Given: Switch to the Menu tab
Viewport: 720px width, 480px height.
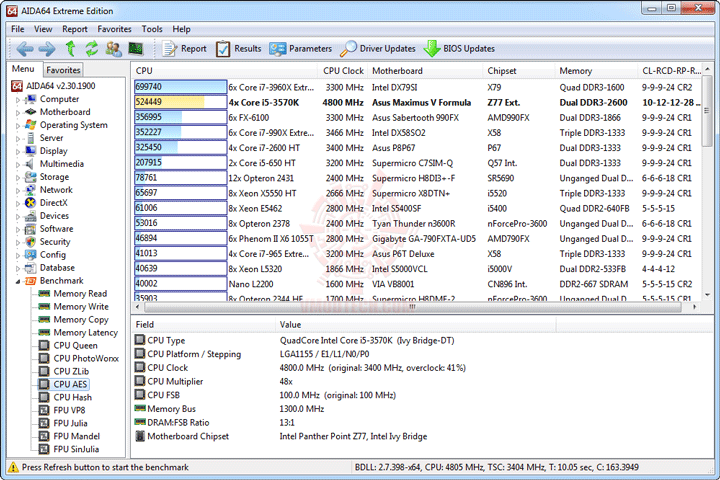Looking at the screenshot, I should [x=23, y=69].
